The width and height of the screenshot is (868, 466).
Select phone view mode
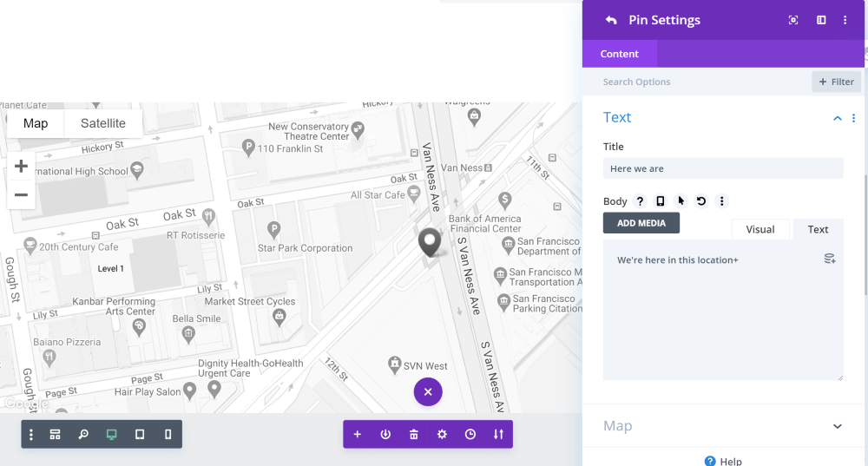(x=168, y=435)
